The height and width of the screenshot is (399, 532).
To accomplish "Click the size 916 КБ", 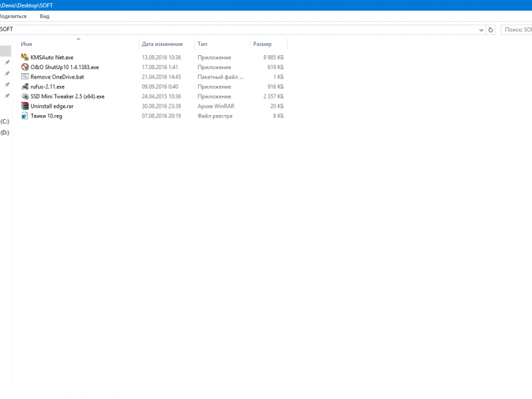I will click(275, 87).
